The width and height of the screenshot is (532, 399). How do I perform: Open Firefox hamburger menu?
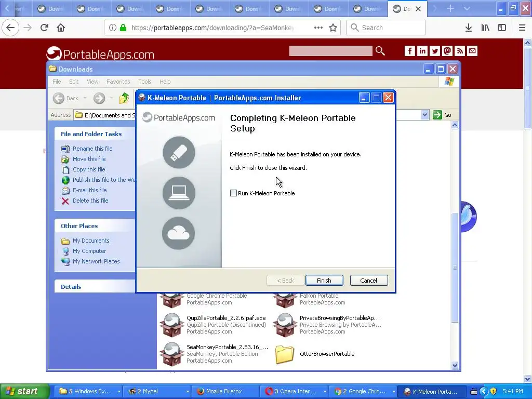522,28
